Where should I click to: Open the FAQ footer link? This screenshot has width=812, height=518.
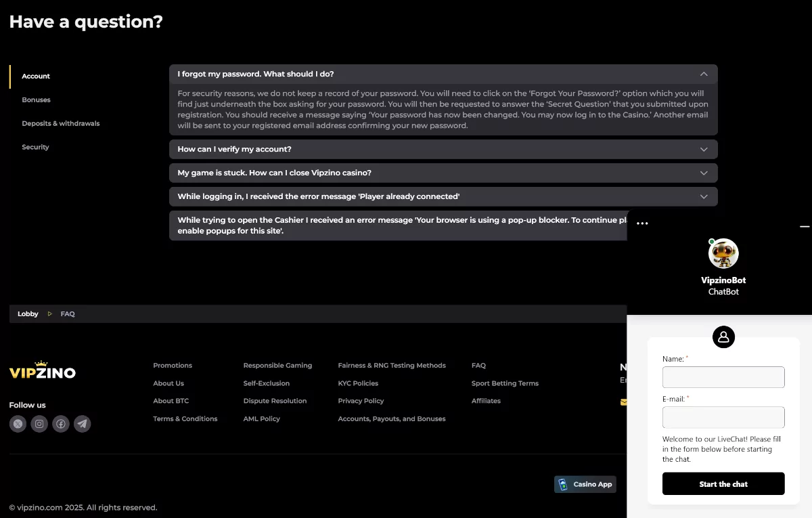(478, 366)
